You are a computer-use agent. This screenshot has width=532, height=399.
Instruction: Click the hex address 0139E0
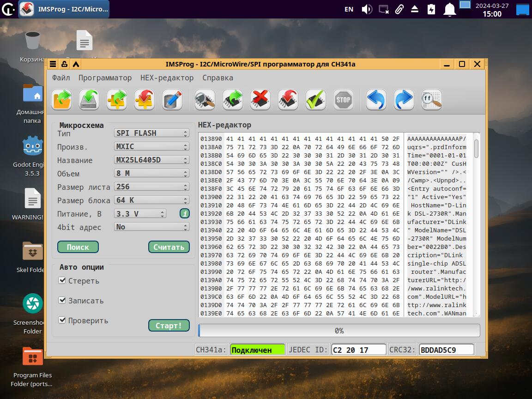coord(211,314)
